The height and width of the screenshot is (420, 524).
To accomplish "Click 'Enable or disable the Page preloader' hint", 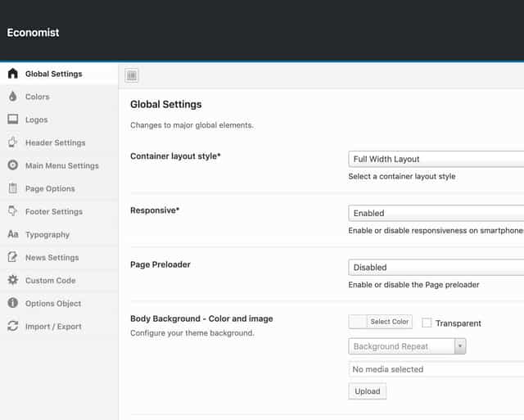I will pyautogui.click(x=413, y=285).
